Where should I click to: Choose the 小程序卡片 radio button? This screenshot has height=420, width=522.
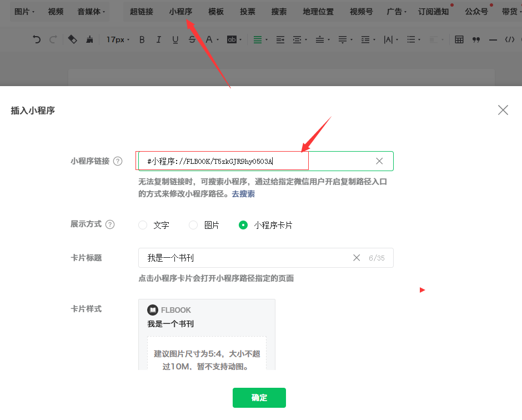pyautogui.click(x=243, y=225)
